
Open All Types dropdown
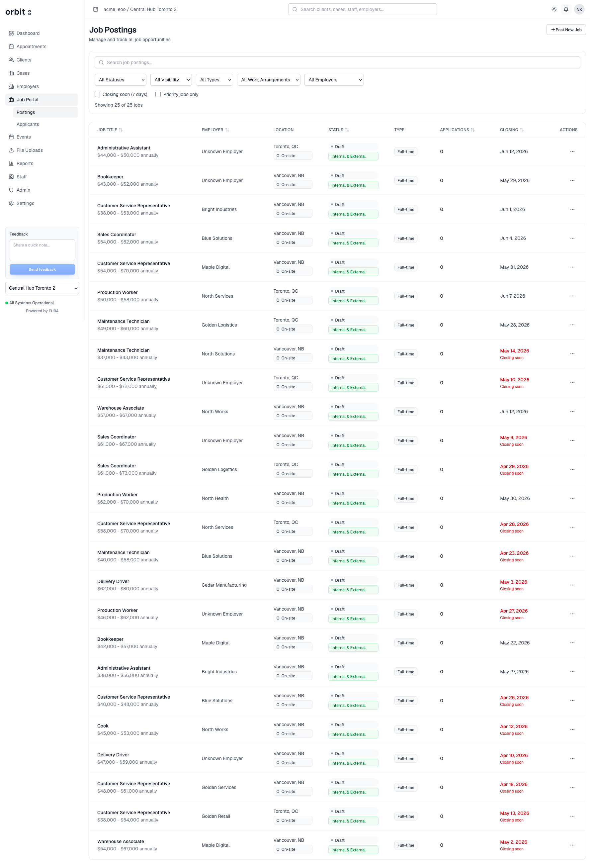pyautogui.click(x=214, y=80)
